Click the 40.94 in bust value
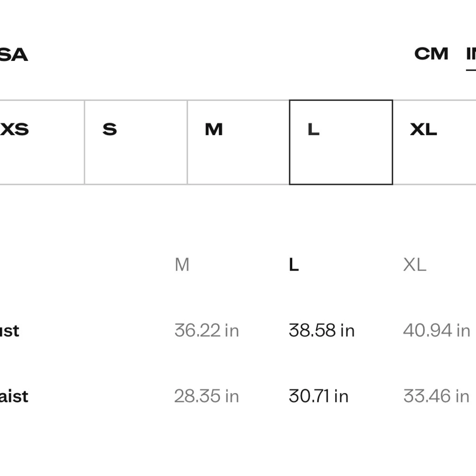The width and height of the screenshot is (476, 476). 437,331
